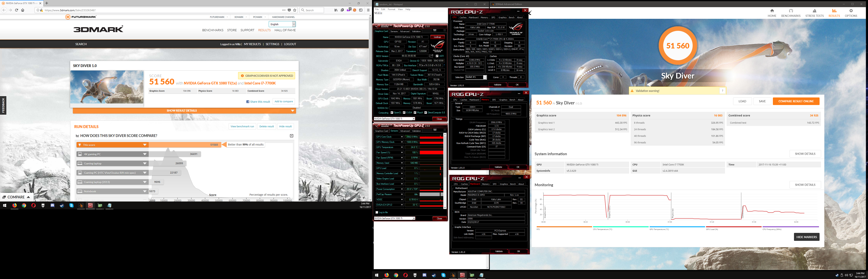Click Sky Diver result thumbnail image
Viewport: 868px width, 279px height.
107,87
